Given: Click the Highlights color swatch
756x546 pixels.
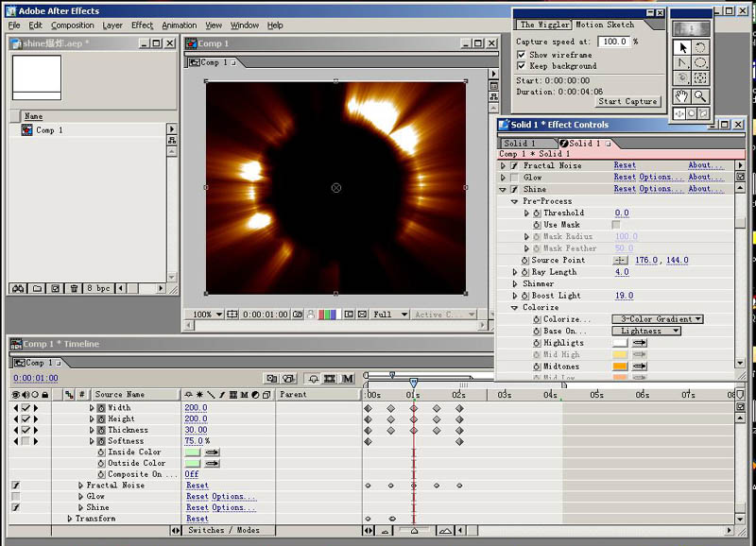Looking at the screenshot, I should [x=620, y=343].
